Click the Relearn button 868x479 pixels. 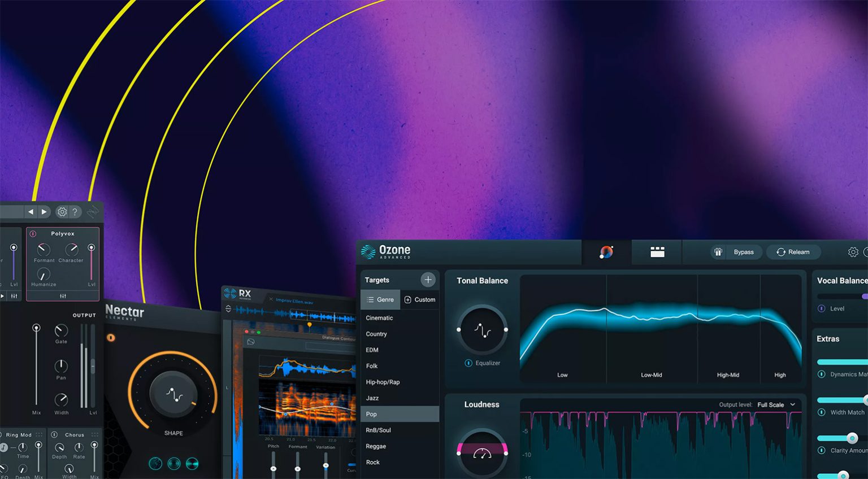[x=793, y=252]
